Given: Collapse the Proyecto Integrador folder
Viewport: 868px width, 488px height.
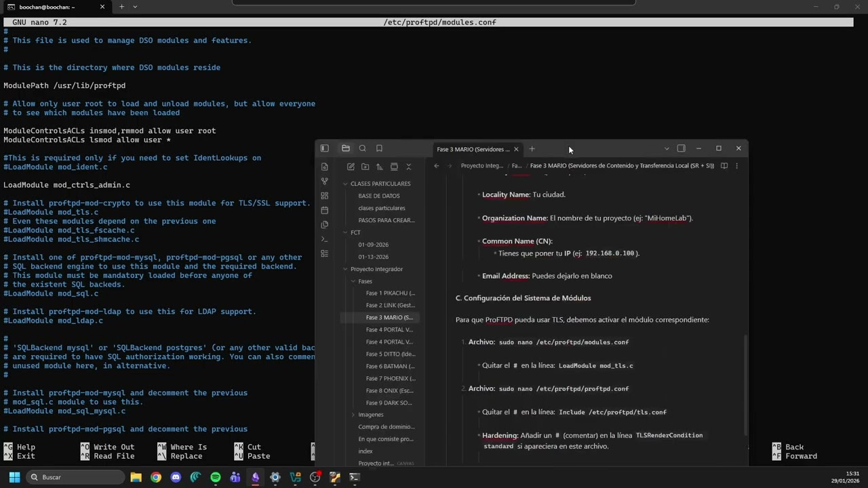Looking at the screenshot, I should (x=345, y=269).
